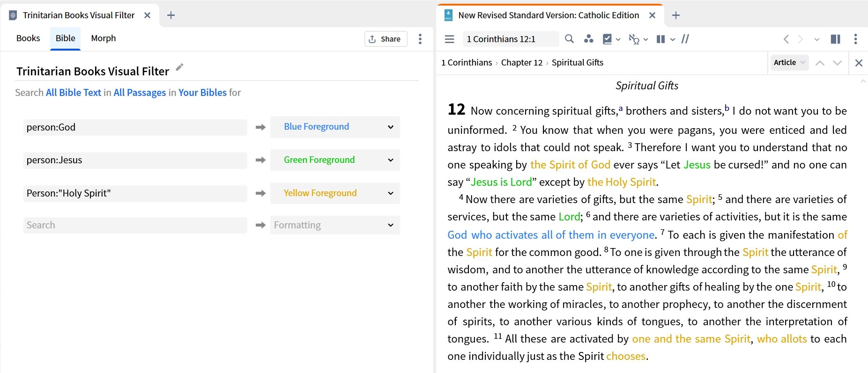
Task: Click the Share button
Action: click(x=386, y=39)
